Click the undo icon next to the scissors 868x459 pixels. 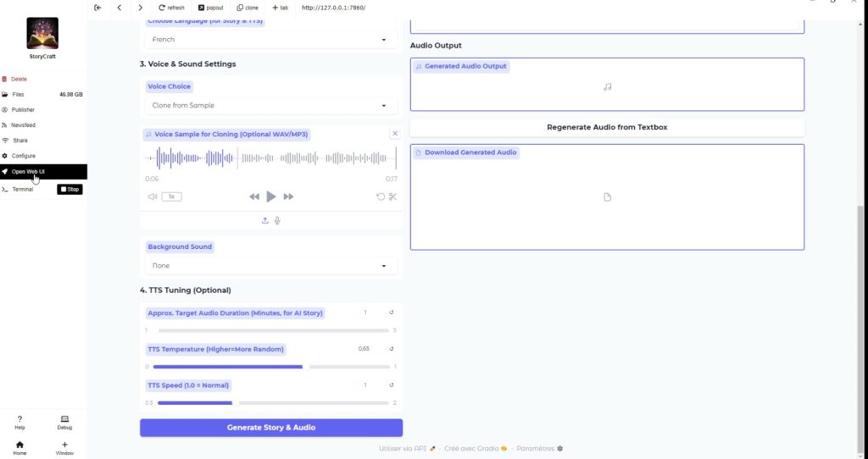(381, 196)
